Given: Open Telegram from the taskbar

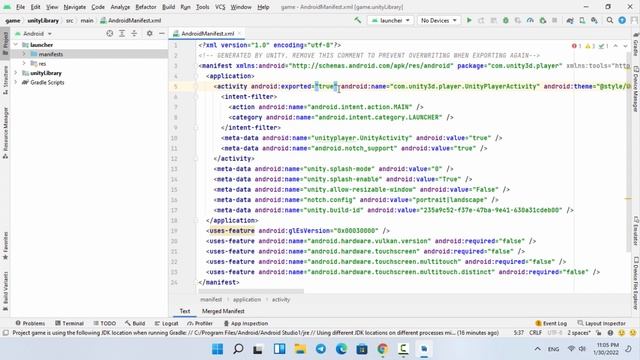Looking at the screenshot, I should coord(321,349).
